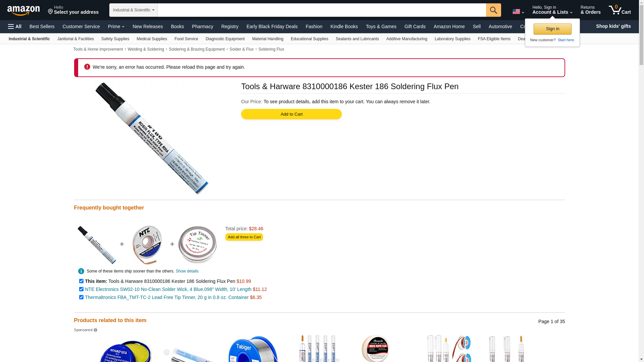Viewport: 644px width, 362px height.
Task: Open the shopping cart icon
Action: point(620,10)
